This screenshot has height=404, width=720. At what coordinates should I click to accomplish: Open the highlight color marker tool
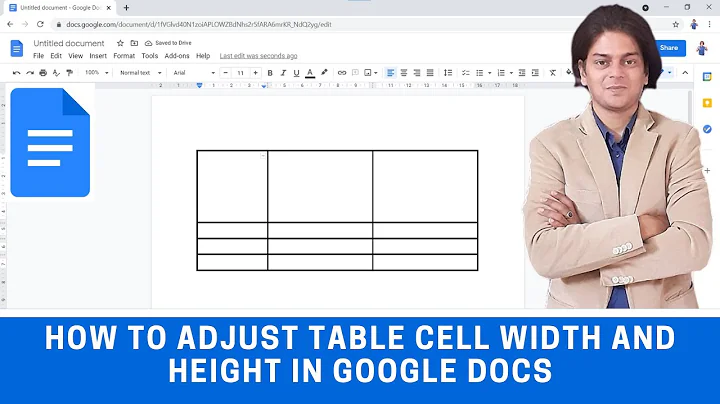tap(324, 73)
